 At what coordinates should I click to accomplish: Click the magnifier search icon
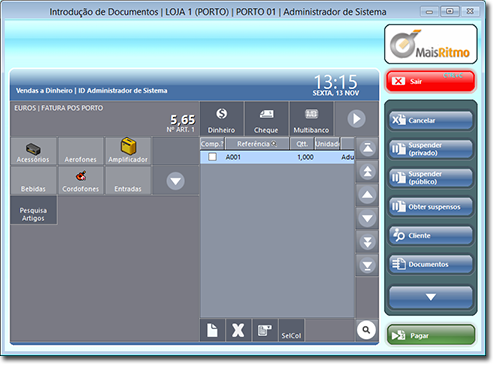366,330
